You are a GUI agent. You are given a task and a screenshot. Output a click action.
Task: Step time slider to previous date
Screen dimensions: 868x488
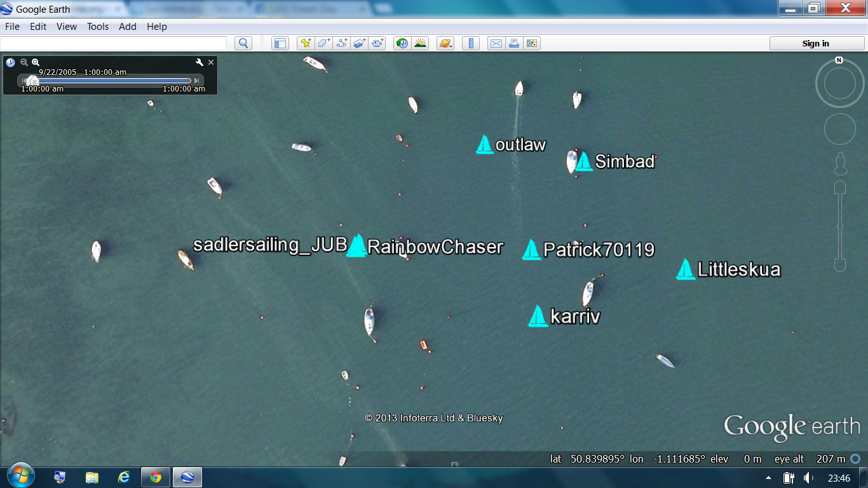point(24,81)
